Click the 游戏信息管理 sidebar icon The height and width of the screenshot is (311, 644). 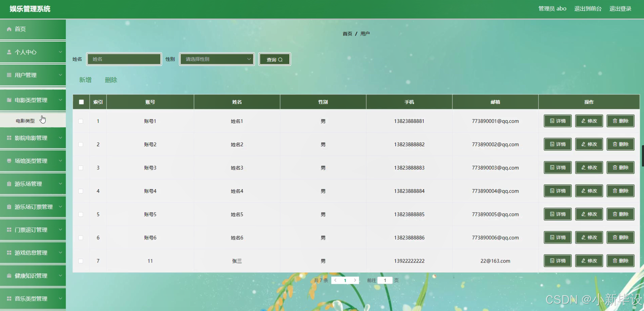click(9, 253)
